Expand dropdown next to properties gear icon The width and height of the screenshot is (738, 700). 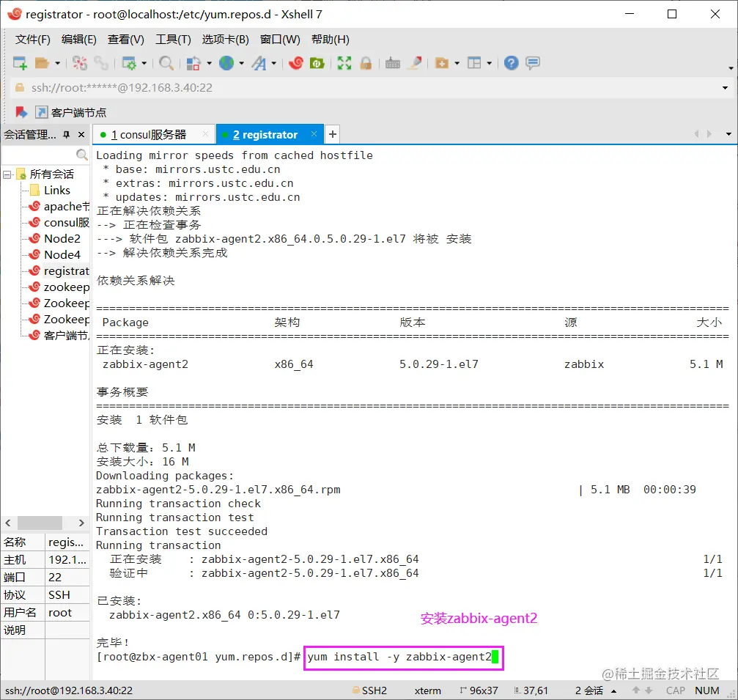(144, 63)
